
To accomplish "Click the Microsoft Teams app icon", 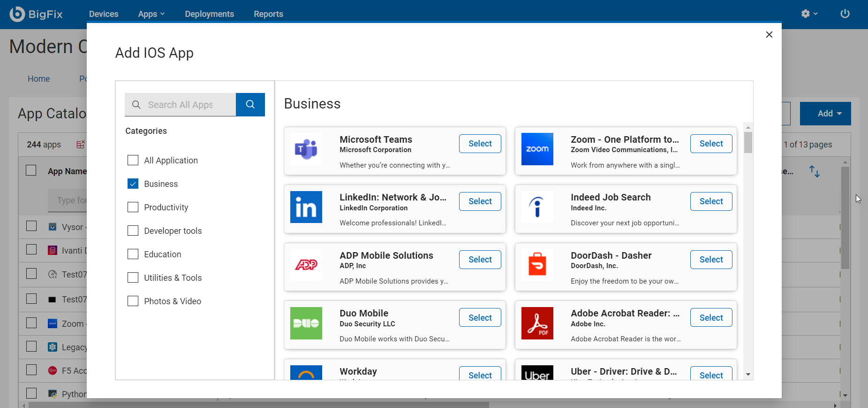I will click(x=306, y=149).
